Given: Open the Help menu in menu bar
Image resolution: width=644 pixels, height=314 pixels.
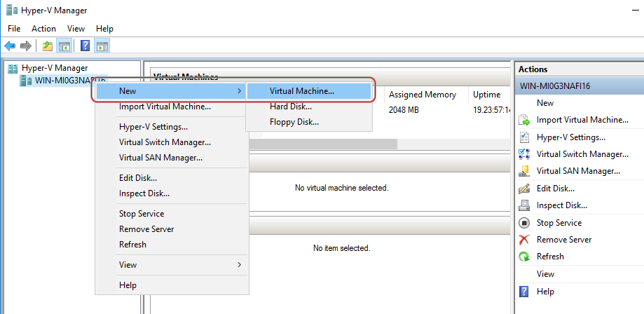Looking at the screenshot, I should pos(104,29).
